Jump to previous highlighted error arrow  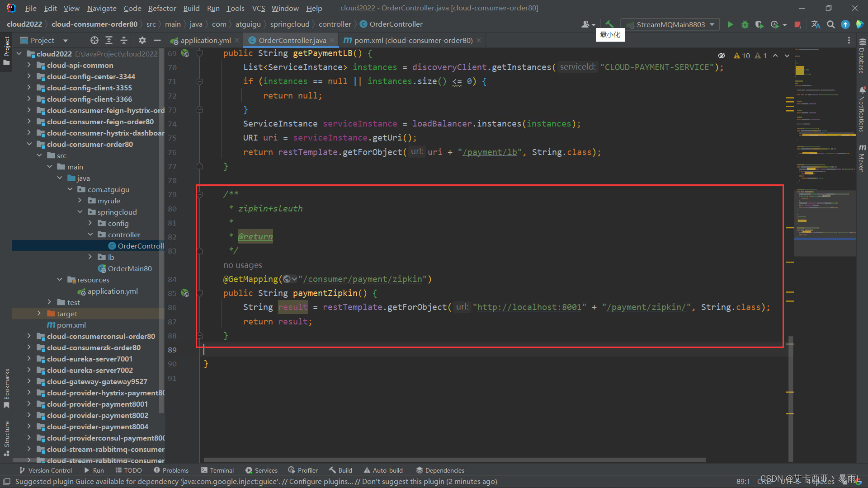(775, 56)
